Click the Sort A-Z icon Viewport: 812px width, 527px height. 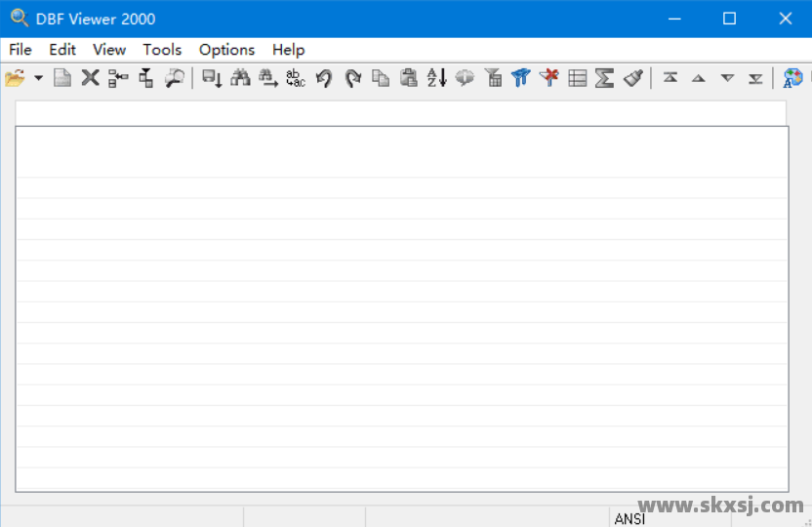[x=436, y=78]
